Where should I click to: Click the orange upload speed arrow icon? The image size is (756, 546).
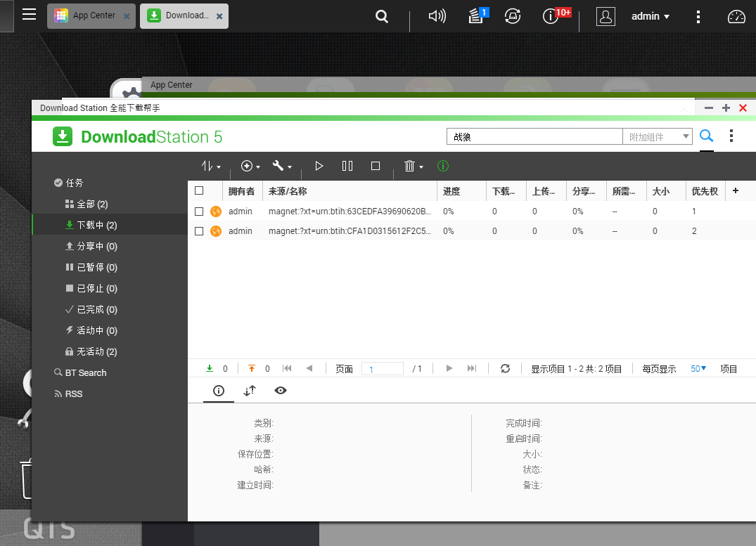coord(251,369)
